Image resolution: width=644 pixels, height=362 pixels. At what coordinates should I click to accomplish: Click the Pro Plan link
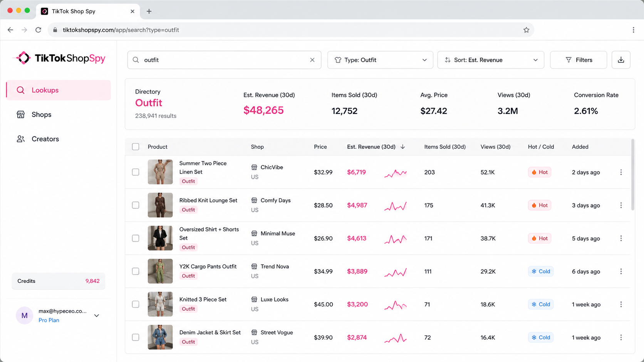[x=49, y=320]
